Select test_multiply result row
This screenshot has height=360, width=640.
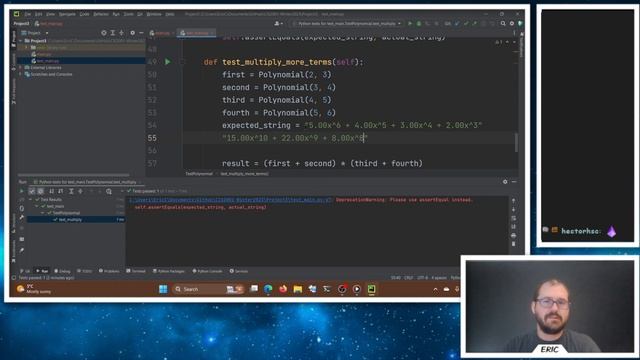[76, 220]
